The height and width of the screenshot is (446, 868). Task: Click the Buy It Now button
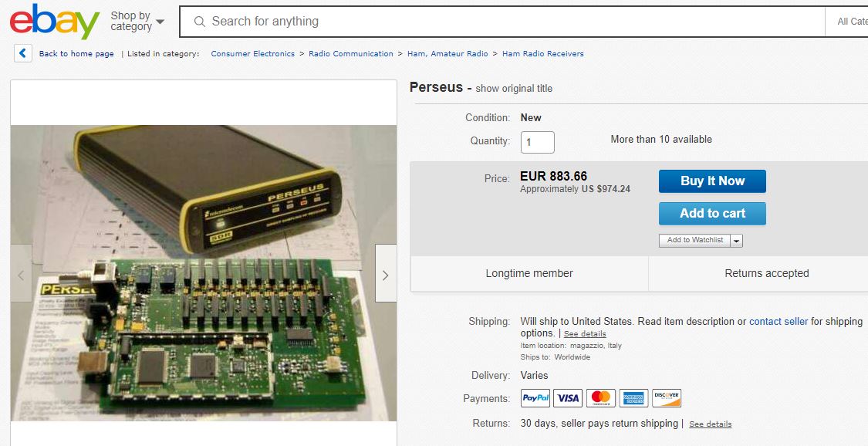(711, 181)
